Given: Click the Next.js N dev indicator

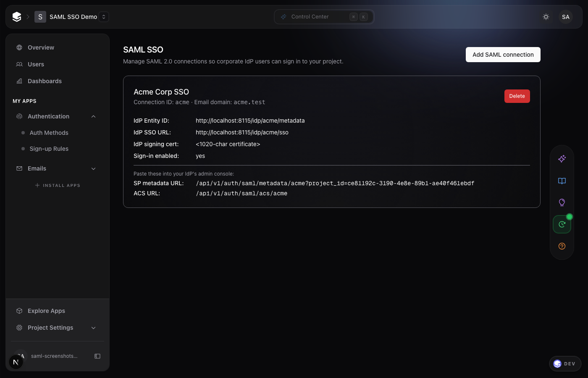Looking at the screenshot, I should point(16,362).
